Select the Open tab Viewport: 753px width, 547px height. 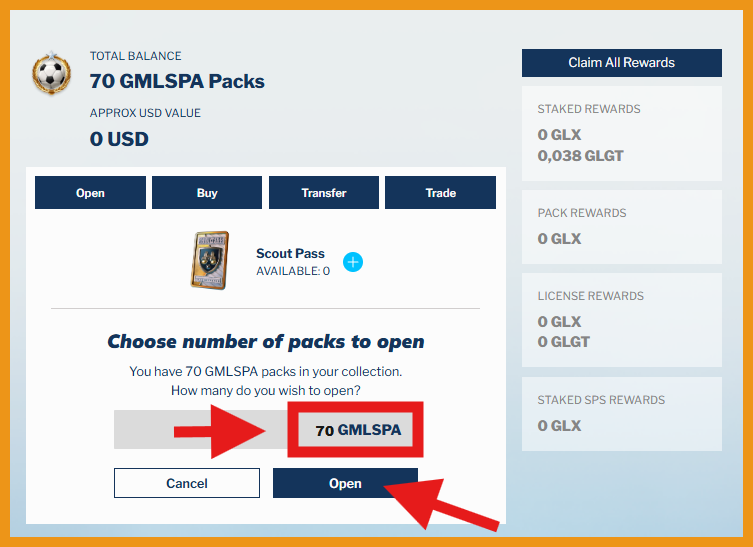90,193
